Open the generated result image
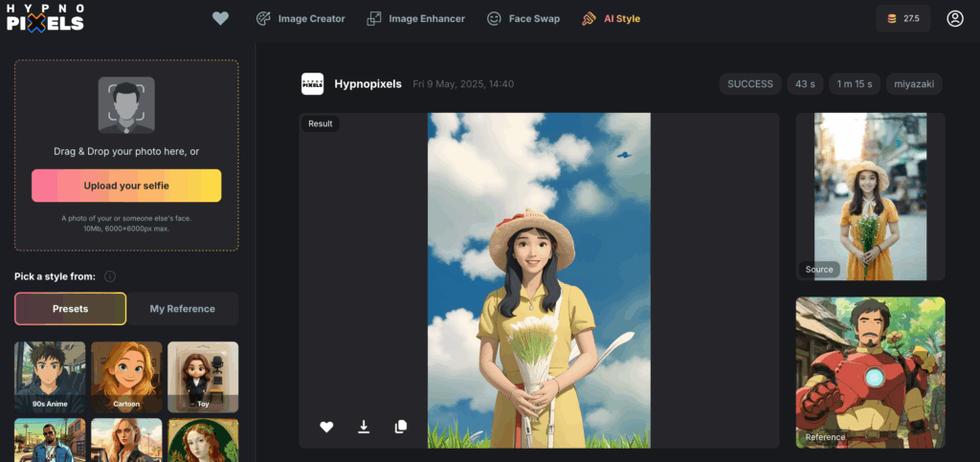Screen dimensions: 980x462 click(539, 280)
